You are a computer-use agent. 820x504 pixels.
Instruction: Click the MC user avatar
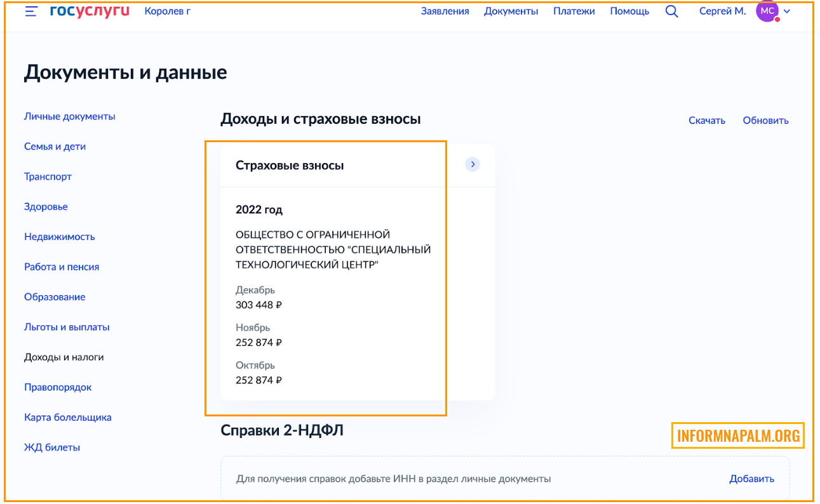767,11
